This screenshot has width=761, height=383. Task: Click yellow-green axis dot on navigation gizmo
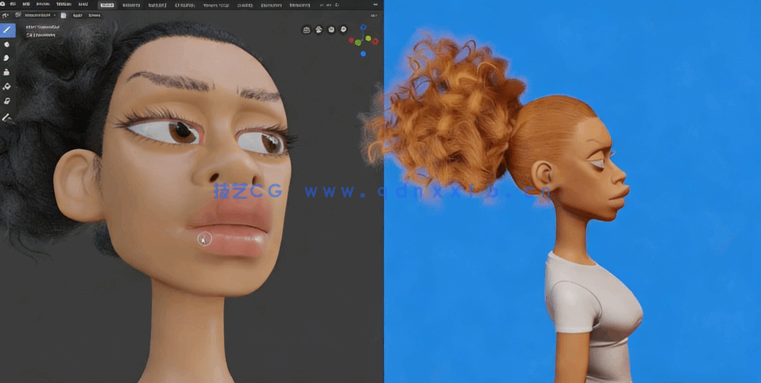368,38
